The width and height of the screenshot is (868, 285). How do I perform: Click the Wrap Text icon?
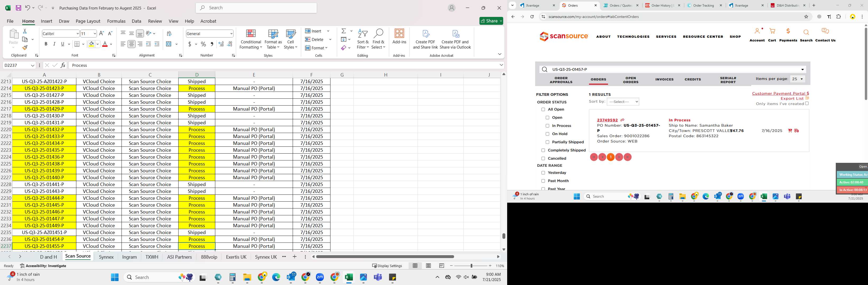169,33
